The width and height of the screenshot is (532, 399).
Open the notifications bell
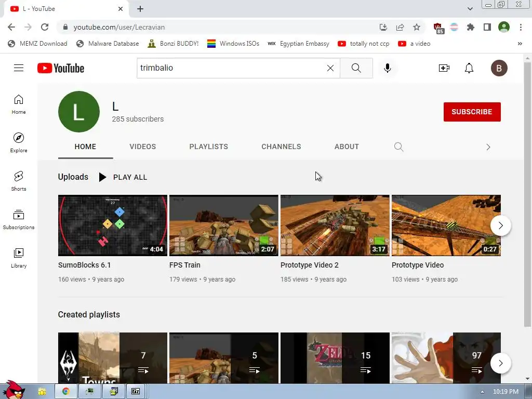click(469, 68)
